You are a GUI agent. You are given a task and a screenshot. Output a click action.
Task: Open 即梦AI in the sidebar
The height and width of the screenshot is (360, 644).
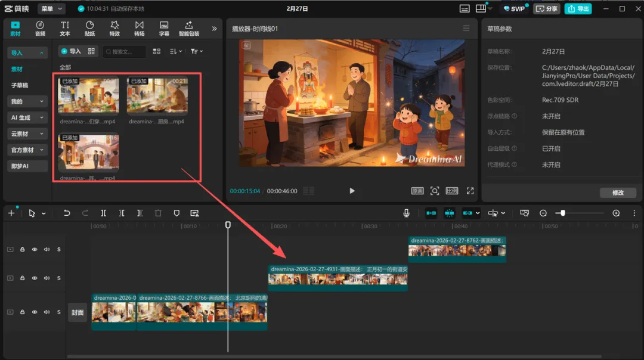coord(27,166)
